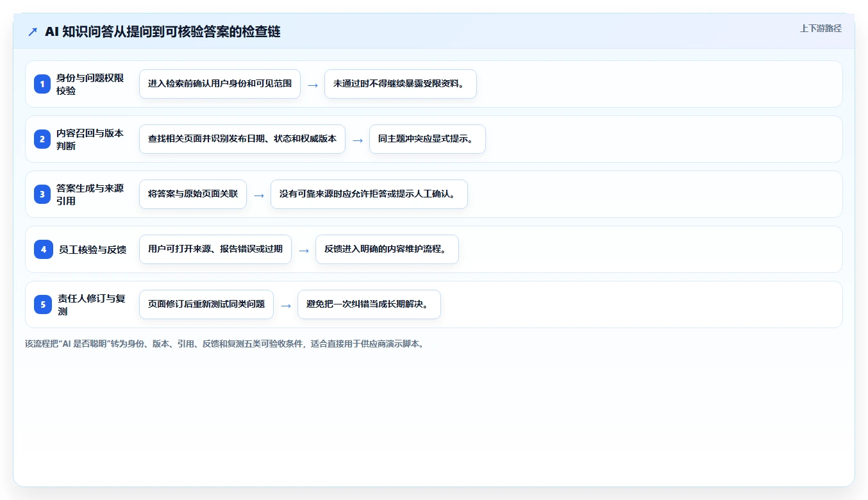
Task: Select the step 1 number badge
Action: coord(42,84)
